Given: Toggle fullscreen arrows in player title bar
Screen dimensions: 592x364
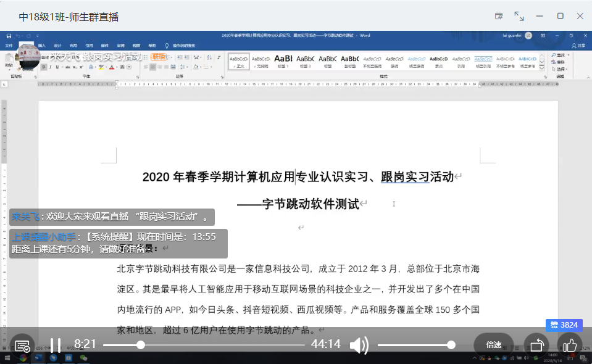Looking at the screenshot, I should (519, 16).
